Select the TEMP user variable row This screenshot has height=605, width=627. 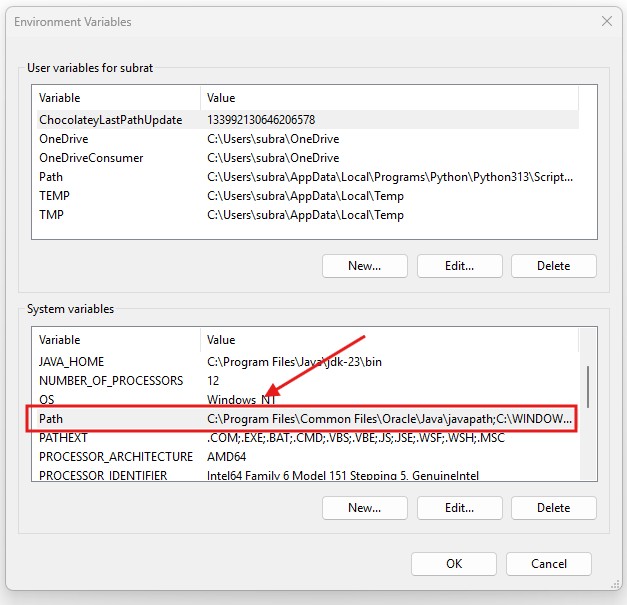(x=54, y=196)
